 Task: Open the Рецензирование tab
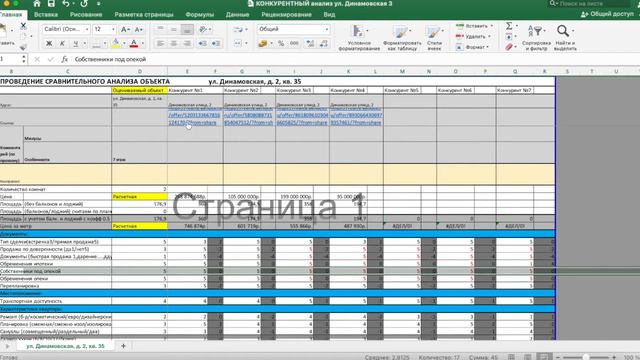pyautogui.click(x=287, y=14)
